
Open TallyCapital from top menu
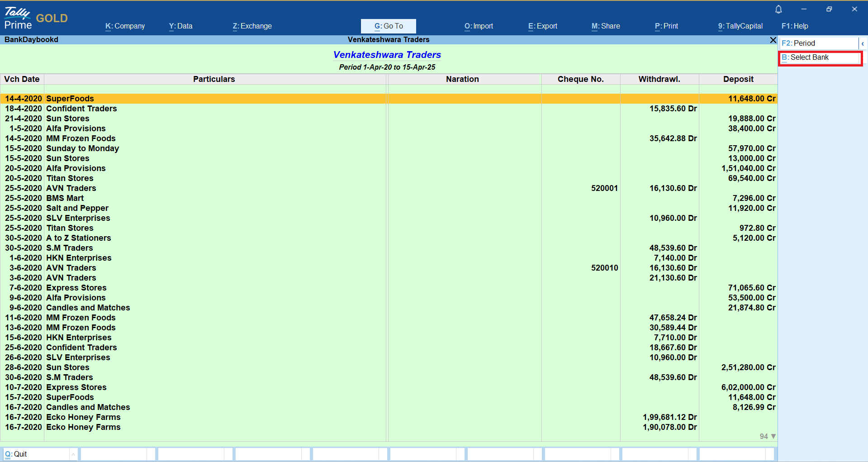pyautogui.click(x=740, y=26)
